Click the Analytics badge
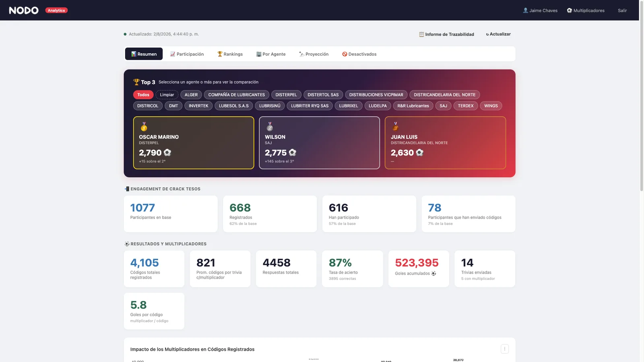The width and height of the screenshot is (644, 362). 56,10
